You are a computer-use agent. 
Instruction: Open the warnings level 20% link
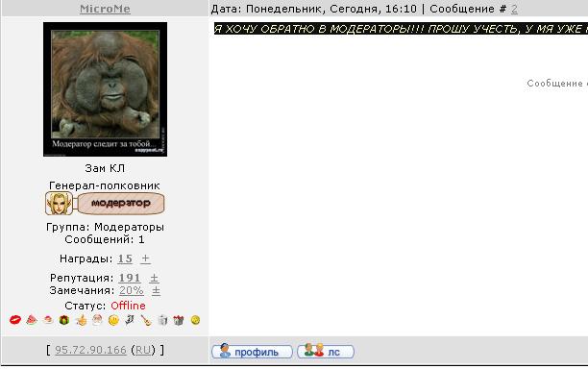point(132,290)
